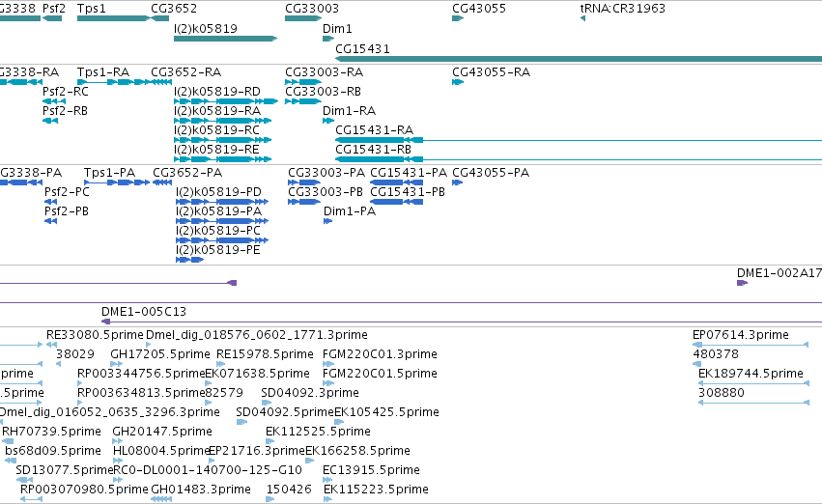The image size is (822, 504).
Task: Select EST EP07614.3prime
Action: pos(751,345)
